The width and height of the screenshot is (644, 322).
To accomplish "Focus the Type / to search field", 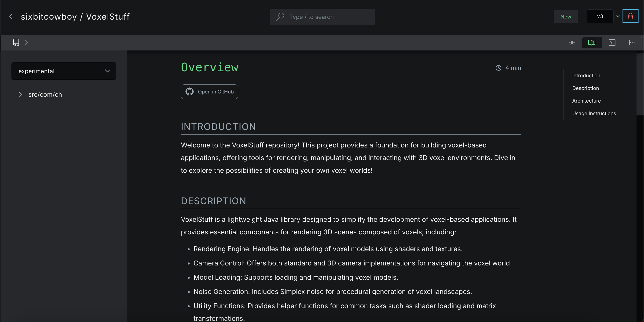I will click(322, 17).
